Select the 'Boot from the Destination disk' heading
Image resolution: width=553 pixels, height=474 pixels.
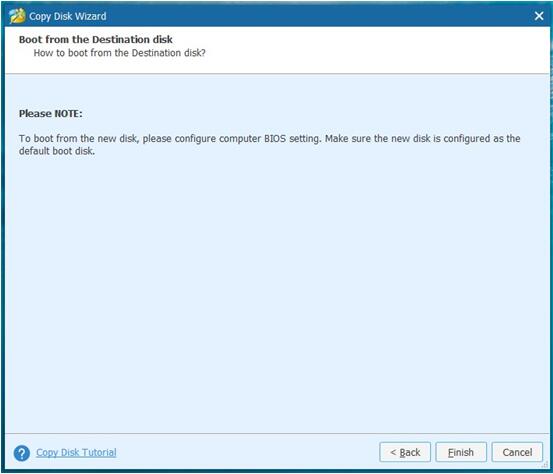96,40
